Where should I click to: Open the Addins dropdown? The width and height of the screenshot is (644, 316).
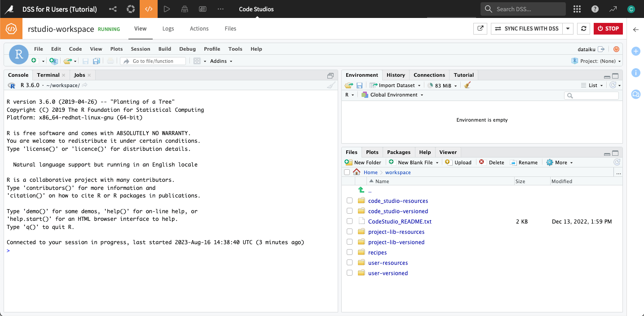click(x=221, y=61)
